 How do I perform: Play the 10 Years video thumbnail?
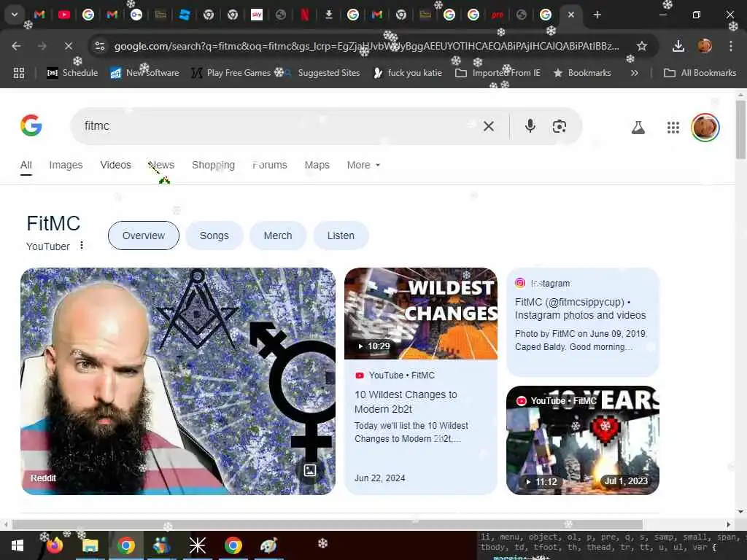[x=583, y=440]
